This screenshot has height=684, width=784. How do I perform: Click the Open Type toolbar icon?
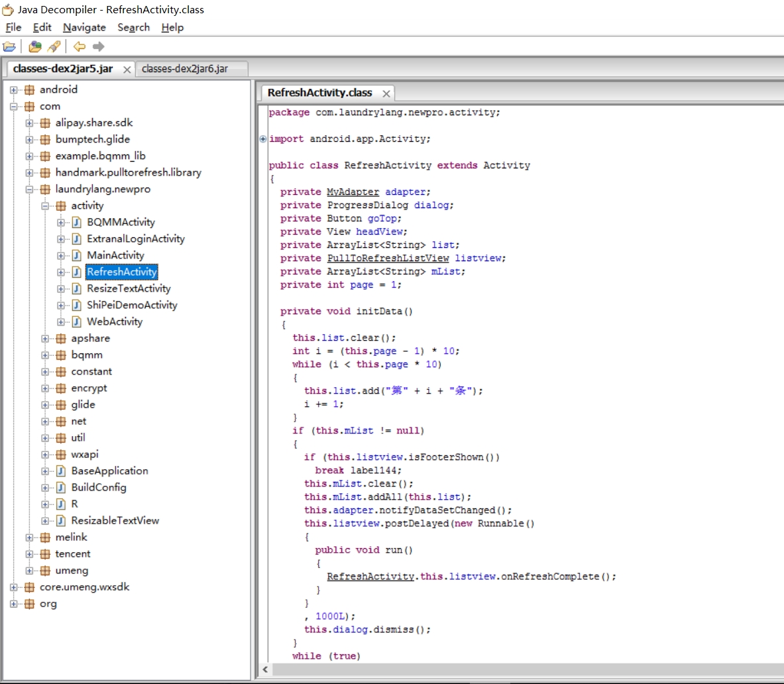tap(35, 46)
